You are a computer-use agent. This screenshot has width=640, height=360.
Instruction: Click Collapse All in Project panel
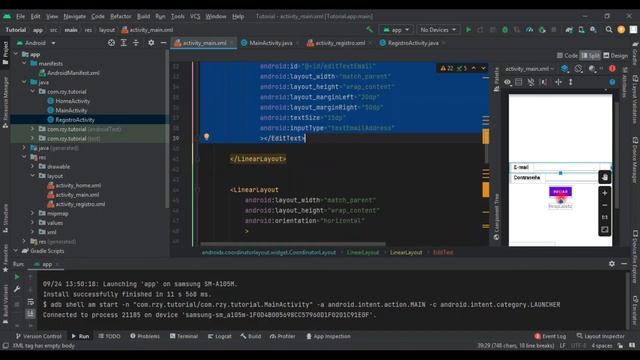(136, 43)
